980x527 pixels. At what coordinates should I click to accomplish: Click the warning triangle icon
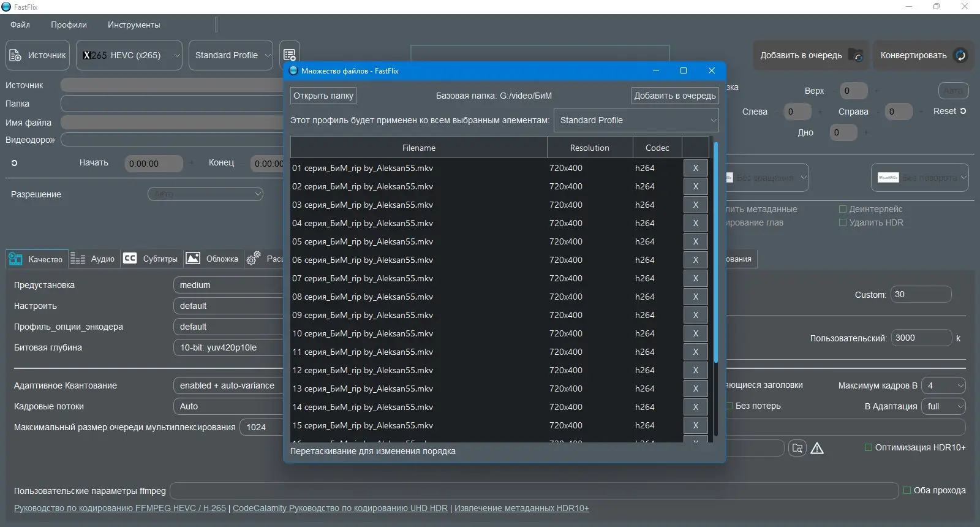point(817,449)
